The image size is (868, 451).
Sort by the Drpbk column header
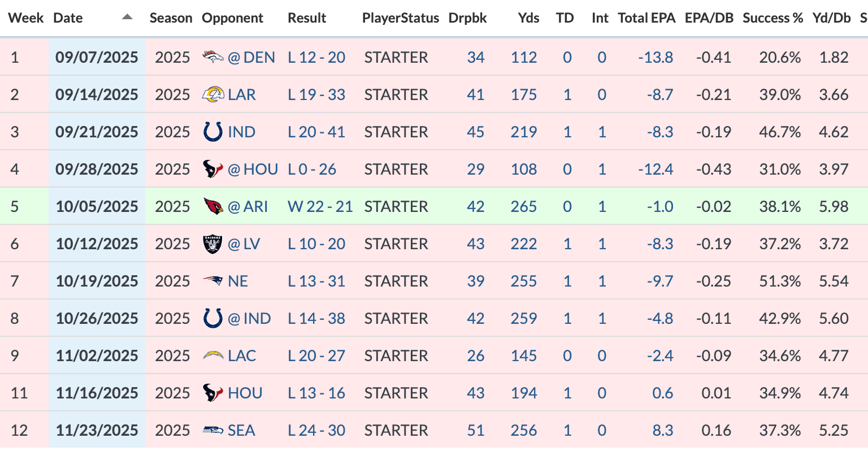467,18
